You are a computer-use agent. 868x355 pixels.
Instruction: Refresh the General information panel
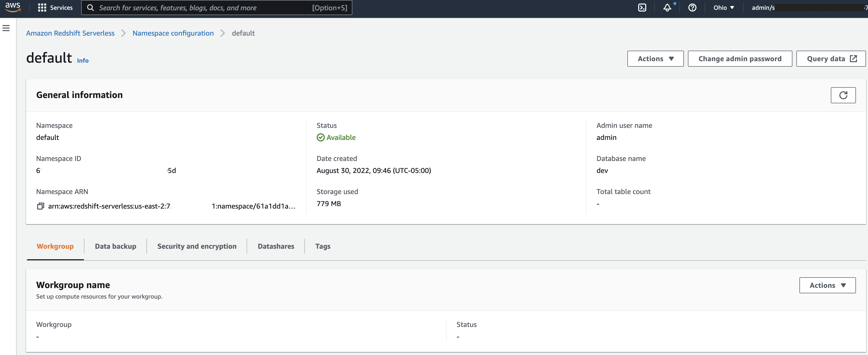point(843,95)
